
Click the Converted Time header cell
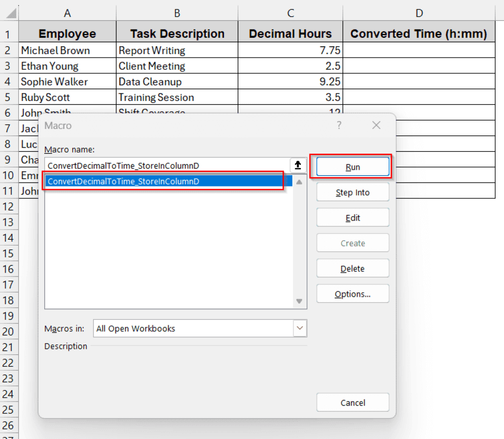(419, 33)
